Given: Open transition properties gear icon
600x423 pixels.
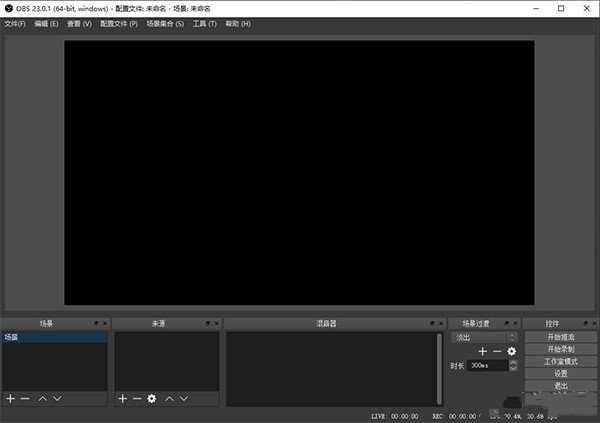Looking at the screenshot, I should tap(511, 351).
